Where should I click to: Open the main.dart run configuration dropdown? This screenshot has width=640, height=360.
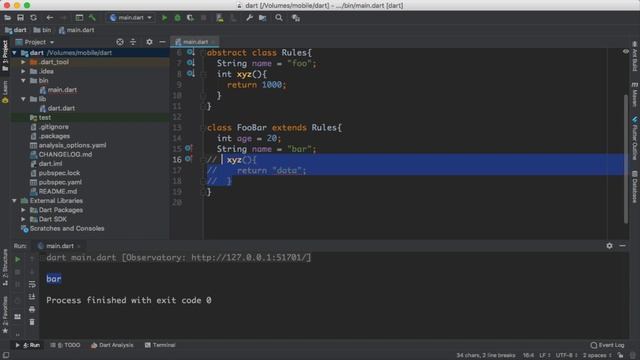click(x=131, y=18)
